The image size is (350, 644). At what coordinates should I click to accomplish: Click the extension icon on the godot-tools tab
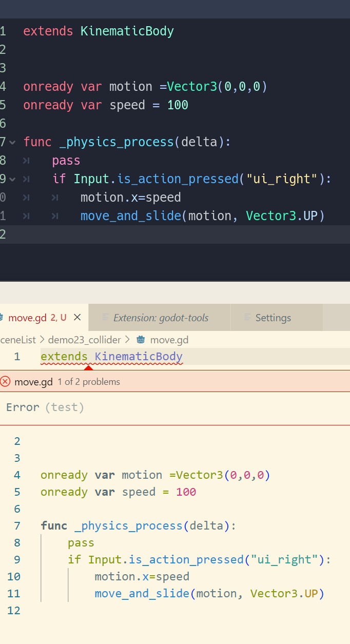[x=105, y=318]
